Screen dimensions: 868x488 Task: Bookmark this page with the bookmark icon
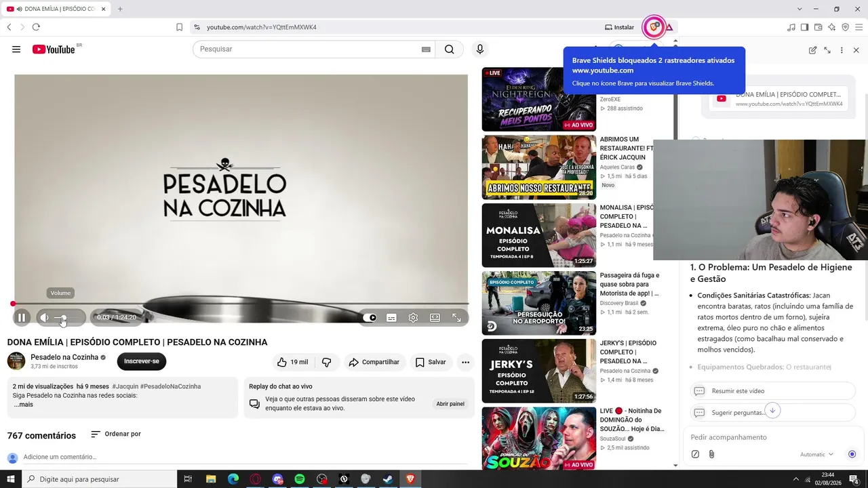coord(179,27)
